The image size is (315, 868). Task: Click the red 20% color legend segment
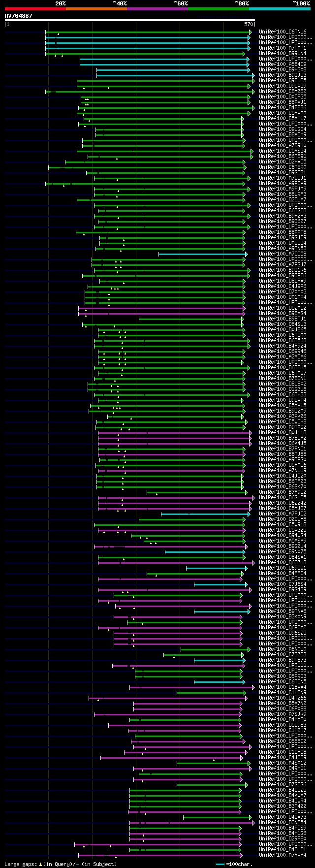pos(35,8)
